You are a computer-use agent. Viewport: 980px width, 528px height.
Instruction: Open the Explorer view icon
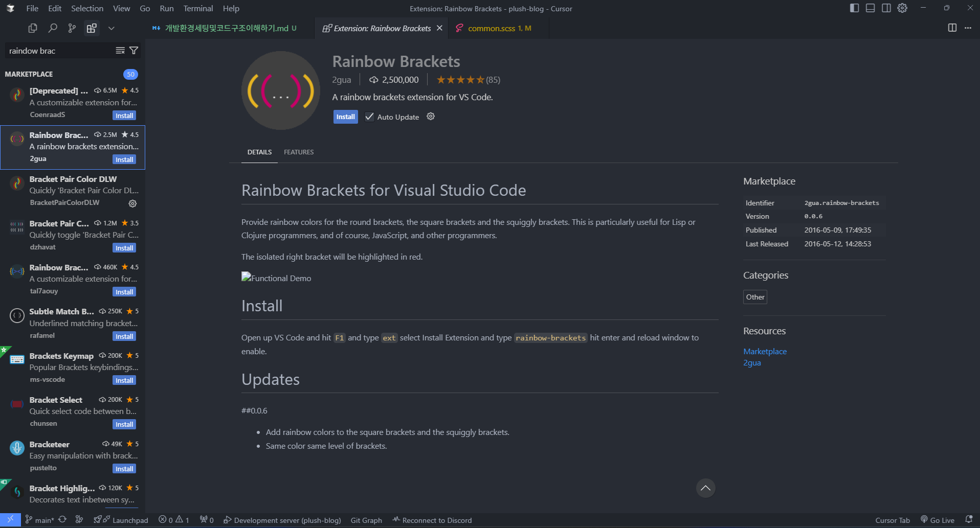(33, 28)
